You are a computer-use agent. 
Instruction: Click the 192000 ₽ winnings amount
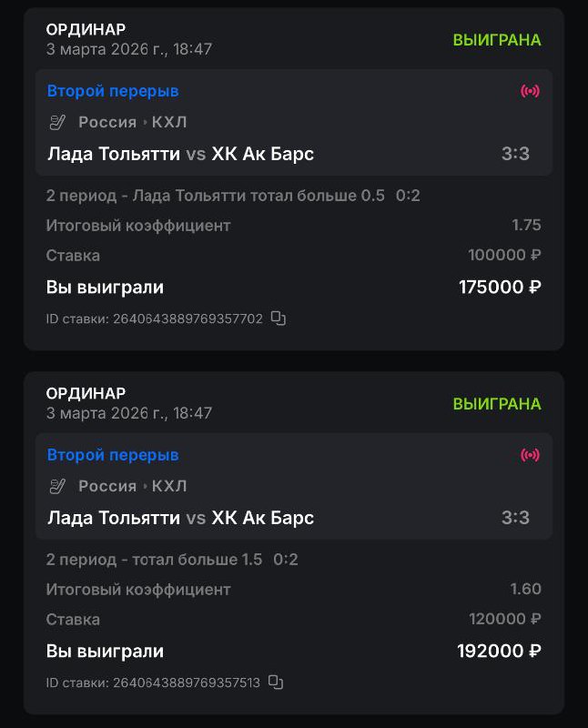click(500, 651)
